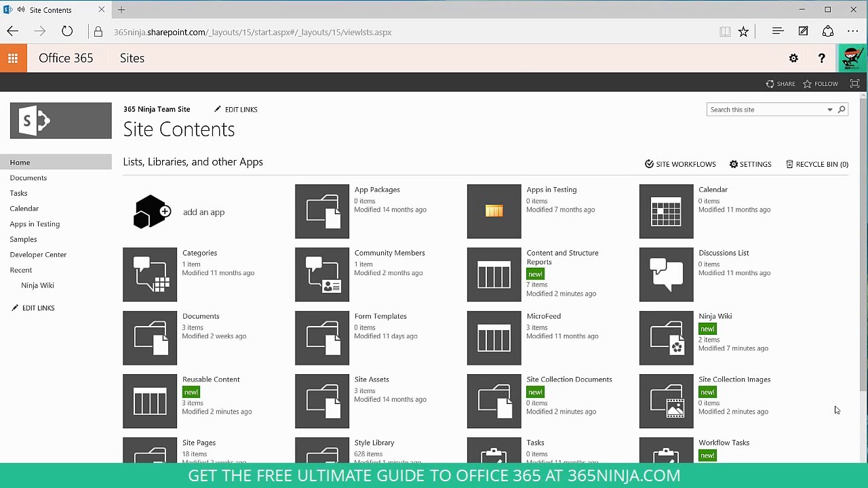Open the MicroFeed list icon
The width and height of the screenshot is (868, 488).
494,338
